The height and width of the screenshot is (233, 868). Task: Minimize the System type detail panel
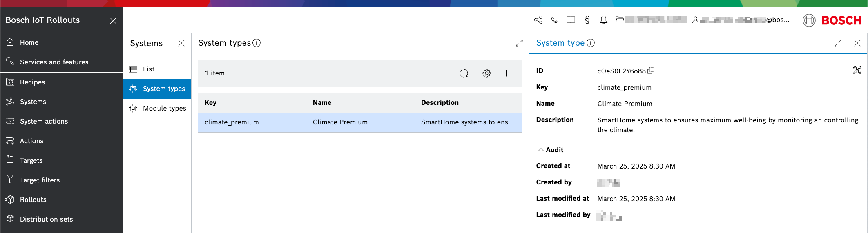tap(818, 43)
